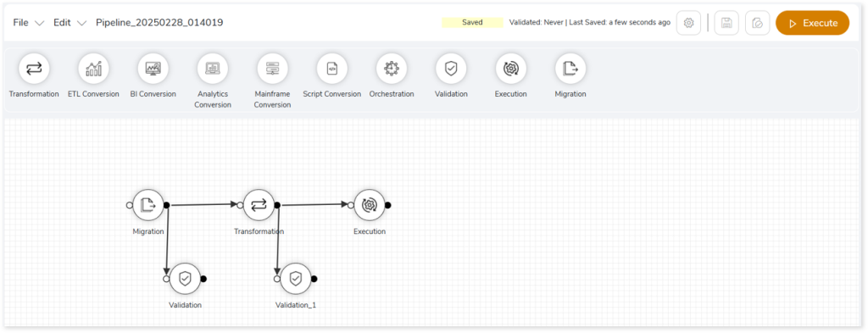
Task: Click the Orchestration palette label
Action: tap(392, 94)
